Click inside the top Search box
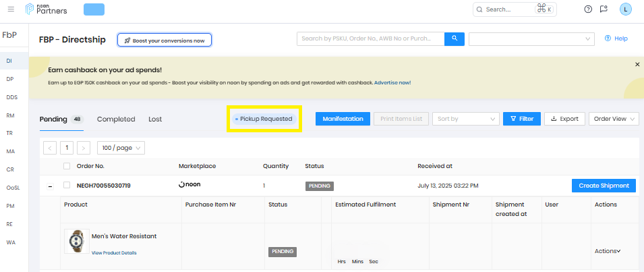 (x=515, y=9)
